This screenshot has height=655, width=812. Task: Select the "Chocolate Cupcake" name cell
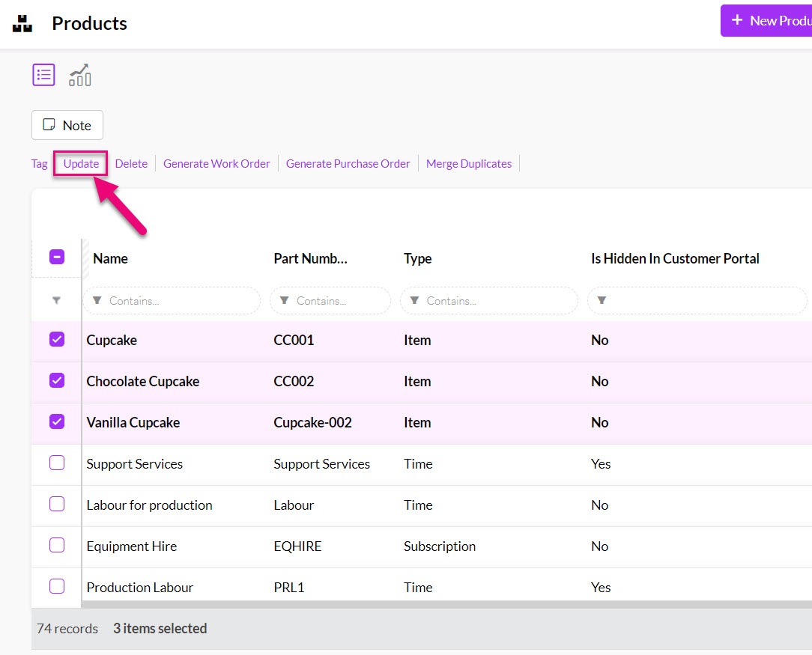tap(143, 381)
